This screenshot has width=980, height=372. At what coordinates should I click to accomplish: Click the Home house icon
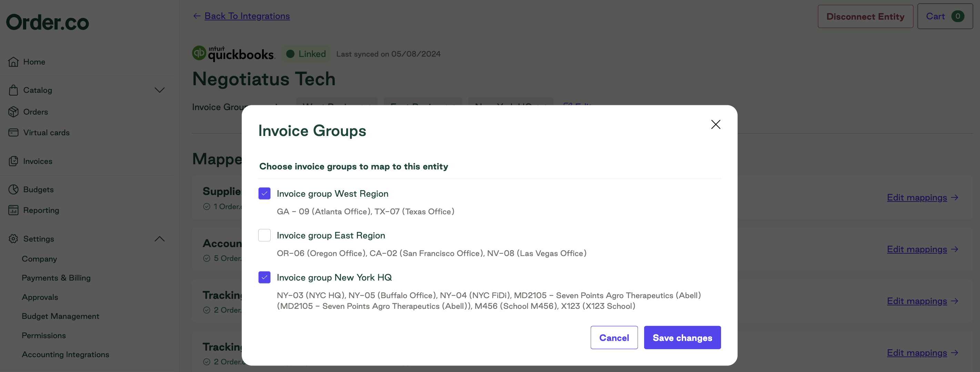pos(13,62)
